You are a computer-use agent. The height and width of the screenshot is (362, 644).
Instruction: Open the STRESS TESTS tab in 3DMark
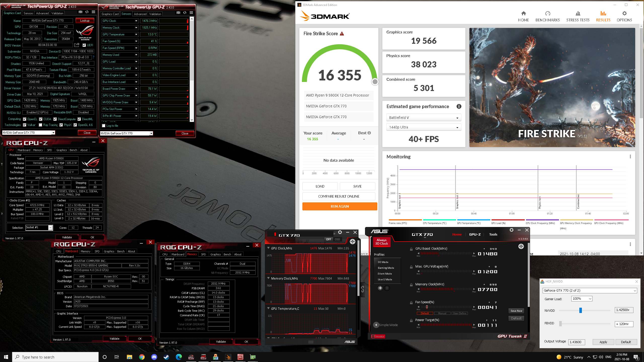(578, 17)
